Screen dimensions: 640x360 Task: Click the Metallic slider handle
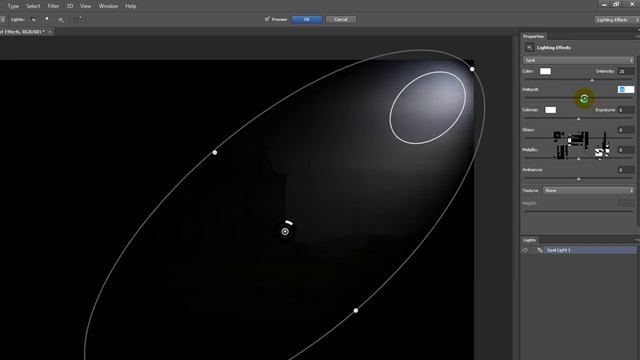click(x=578, y=159)
